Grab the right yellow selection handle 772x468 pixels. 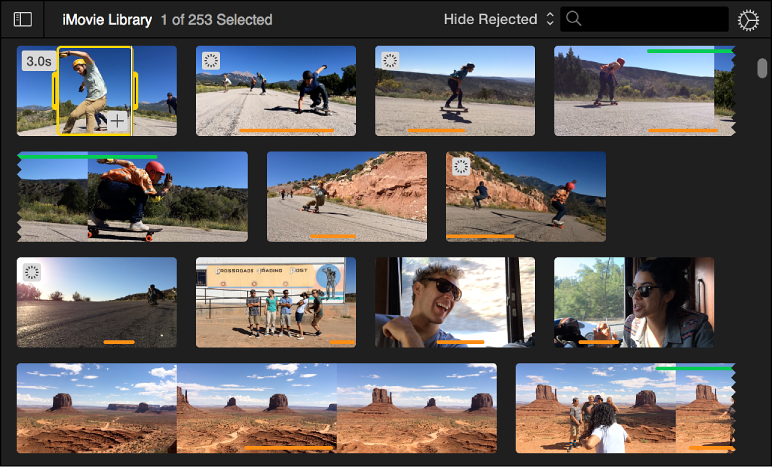pos(135,90)
